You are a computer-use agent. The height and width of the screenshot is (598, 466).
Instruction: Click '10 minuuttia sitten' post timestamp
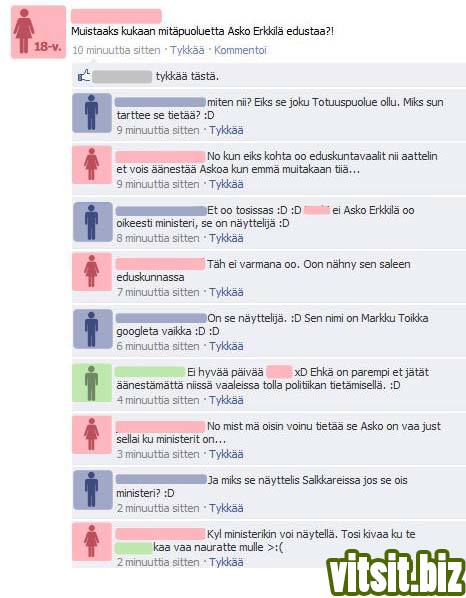click(116, 50)
